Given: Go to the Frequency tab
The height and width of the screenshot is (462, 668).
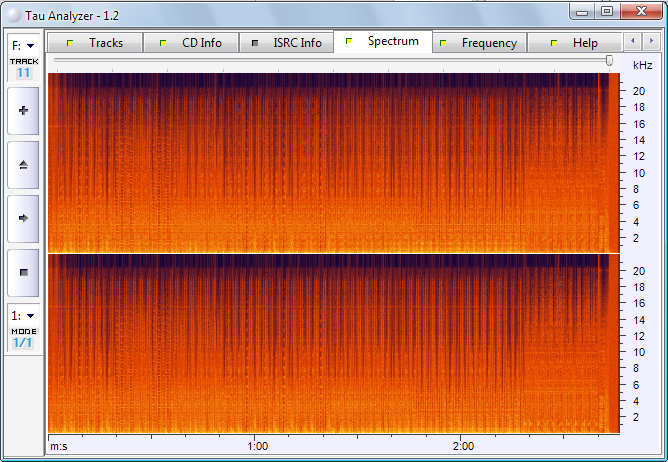Looking at the screenshot, I should [x=479, y=43].
